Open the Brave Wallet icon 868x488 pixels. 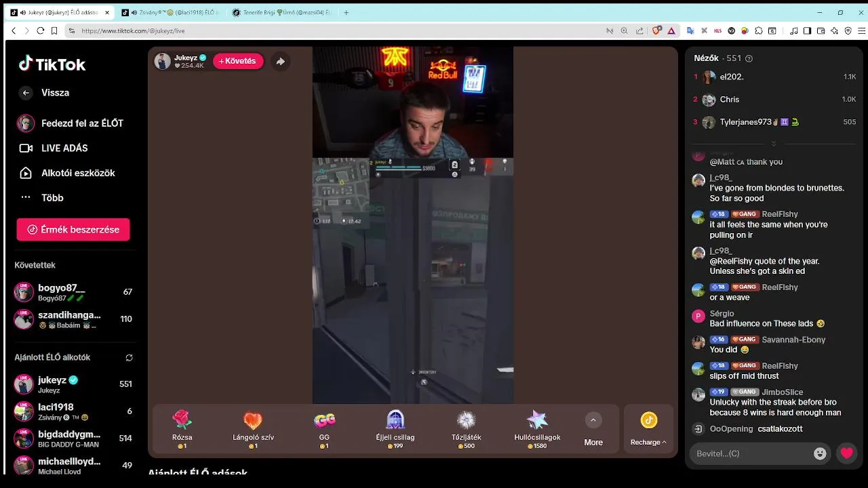(821, 30)
